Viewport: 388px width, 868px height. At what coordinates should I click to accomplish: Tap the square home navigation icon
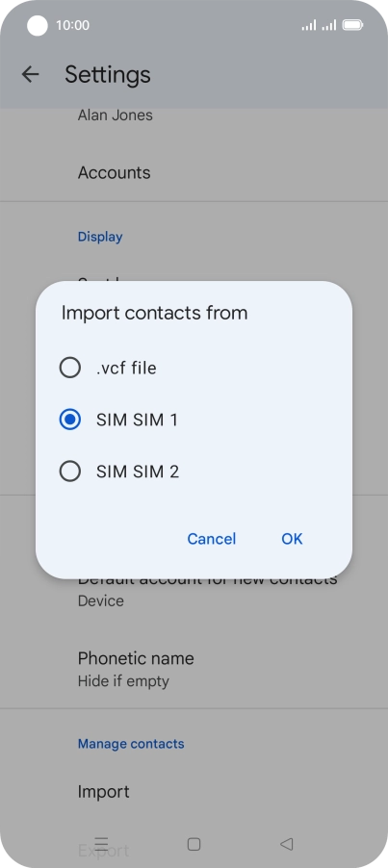(x=194, y=844)
